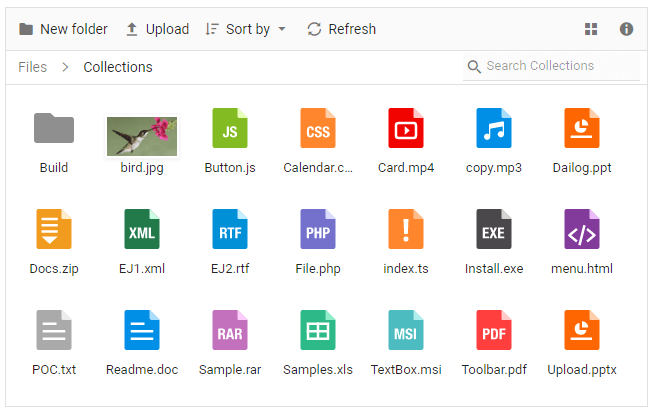Open the file details info icon

[x=627, y=29]
